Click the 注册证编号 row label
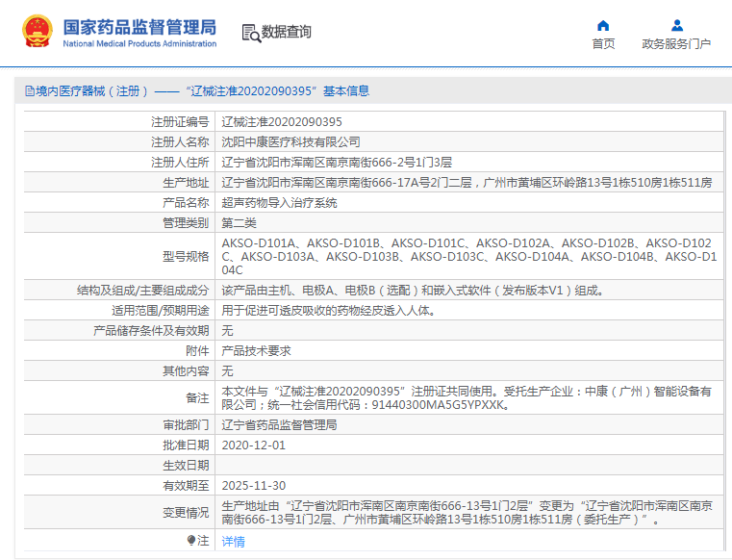This screenshot has width=732, height=560. point(180,122)
